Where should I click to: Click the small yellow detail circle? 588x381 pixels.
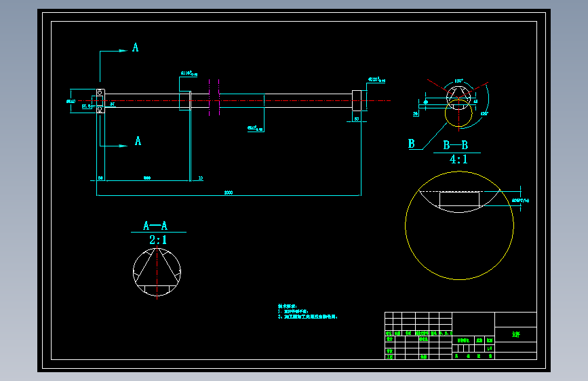click(458, 113)
